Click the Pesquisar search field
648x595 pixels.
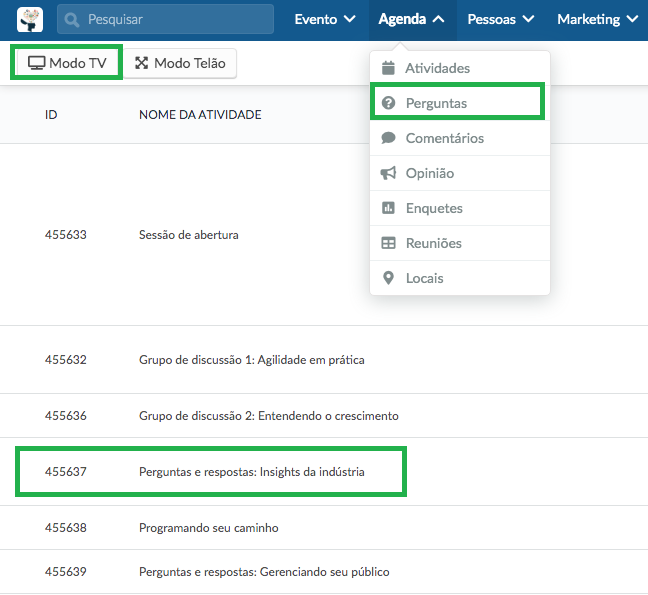(165, 19)
